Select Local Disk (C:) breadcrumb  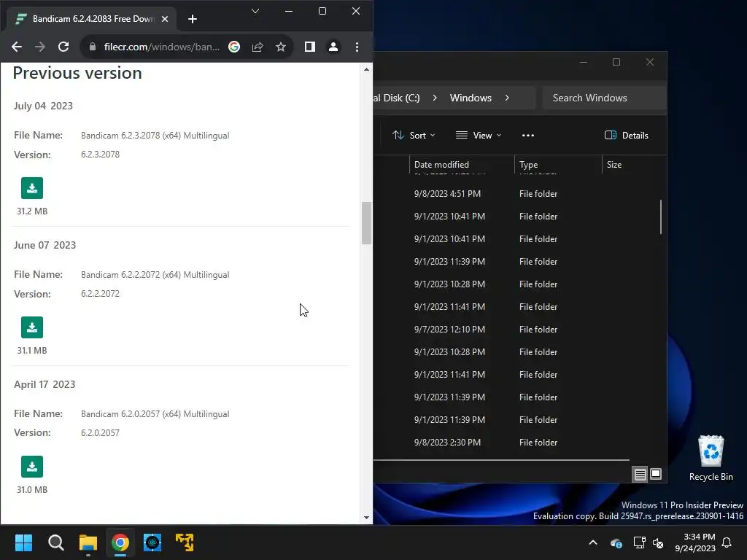point(397,98)
